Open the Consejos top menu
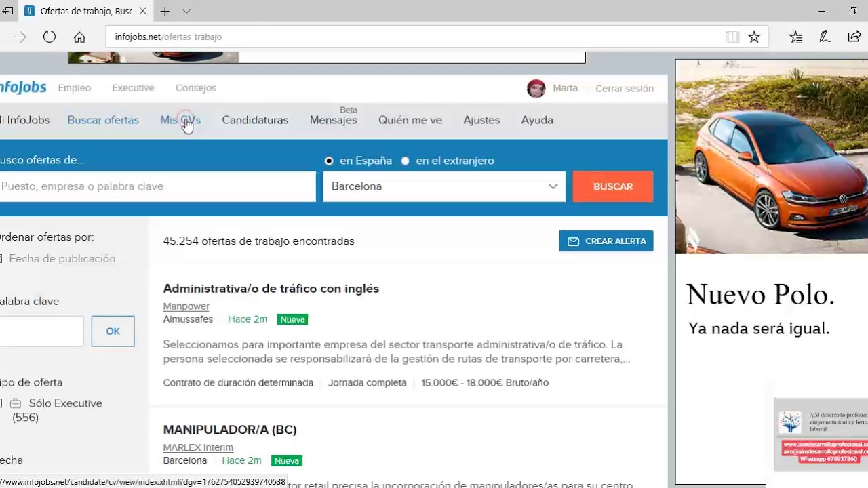Viewport: 868px width, 488px height. [196, 88]
